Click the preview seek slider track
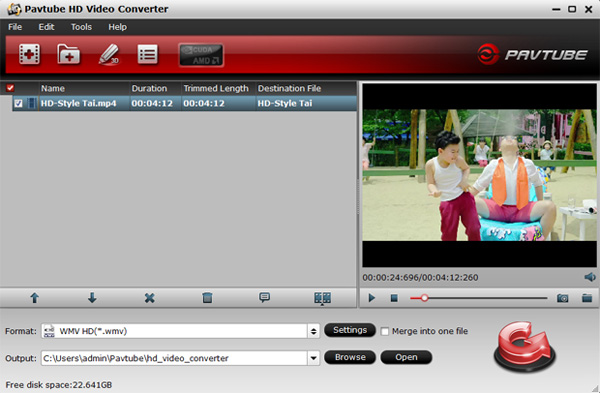600x393 pixels. tap(478, 298)
